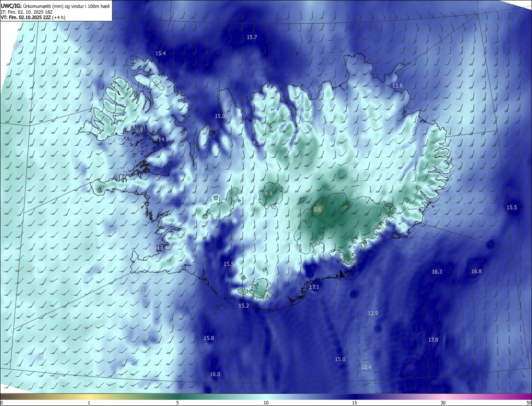
Task: Click the legend tick label 5
Action: pyautogui.click(x=177, y=403)
